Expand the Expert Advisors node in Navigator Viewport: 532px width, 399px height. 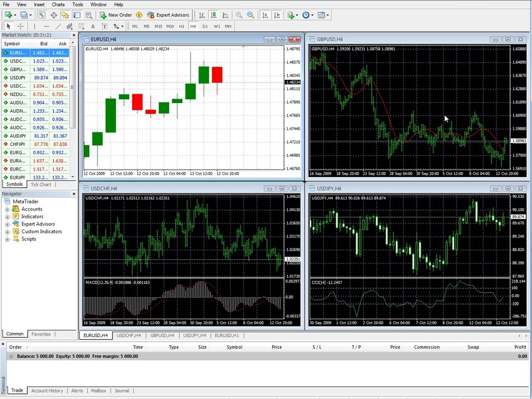tap(7, 224)
